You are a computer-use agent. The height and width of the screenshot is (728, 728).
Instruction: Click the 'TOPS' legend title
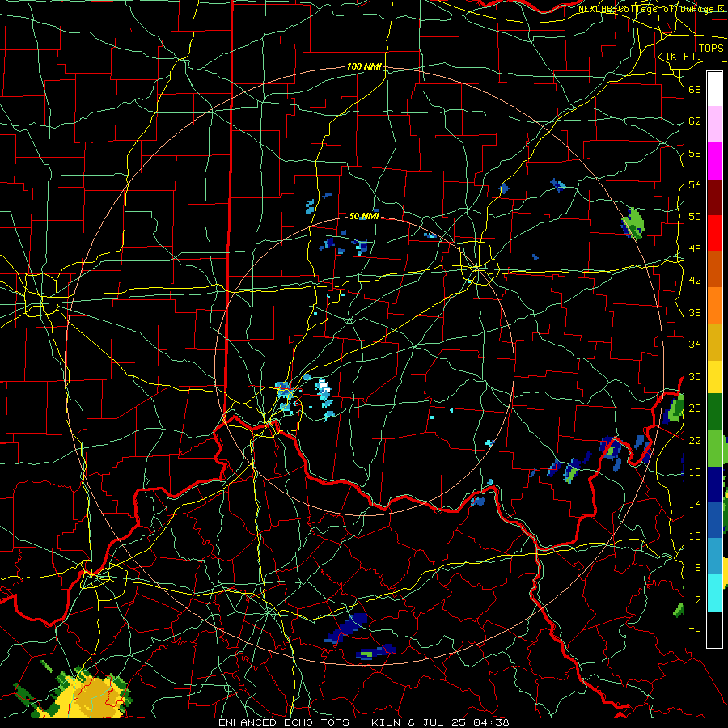(x=711, y=49)
